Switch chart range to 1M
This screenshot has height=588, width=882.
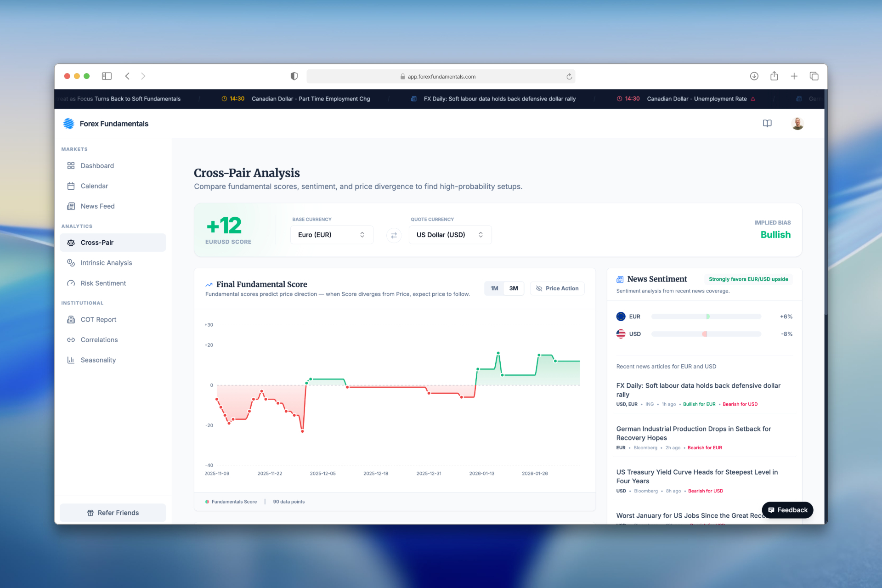[494, 288]
